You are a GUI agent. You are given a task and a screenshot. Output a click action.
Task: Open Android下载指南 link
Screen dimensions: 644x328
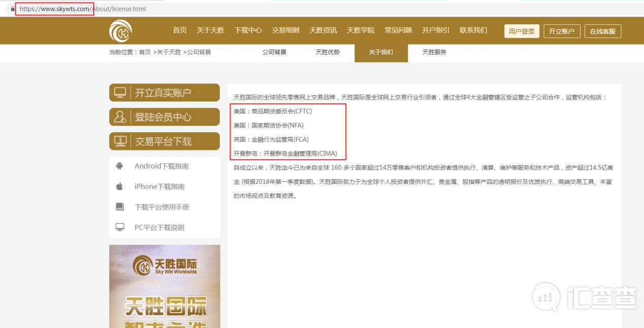pos(162,166)
